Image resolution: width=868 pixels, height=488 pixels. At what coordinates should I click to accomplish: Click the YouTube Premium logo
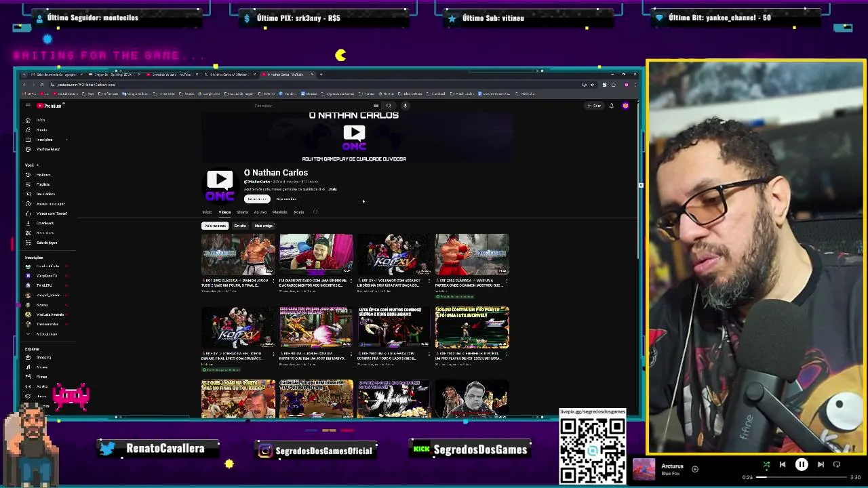click(49, 106)
